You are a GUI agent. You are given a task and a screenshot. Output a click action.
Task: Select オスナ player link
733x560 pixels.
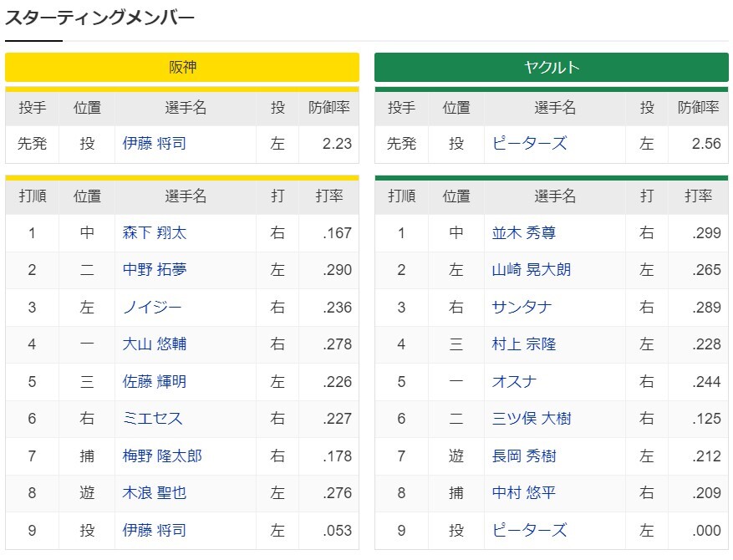514,381
